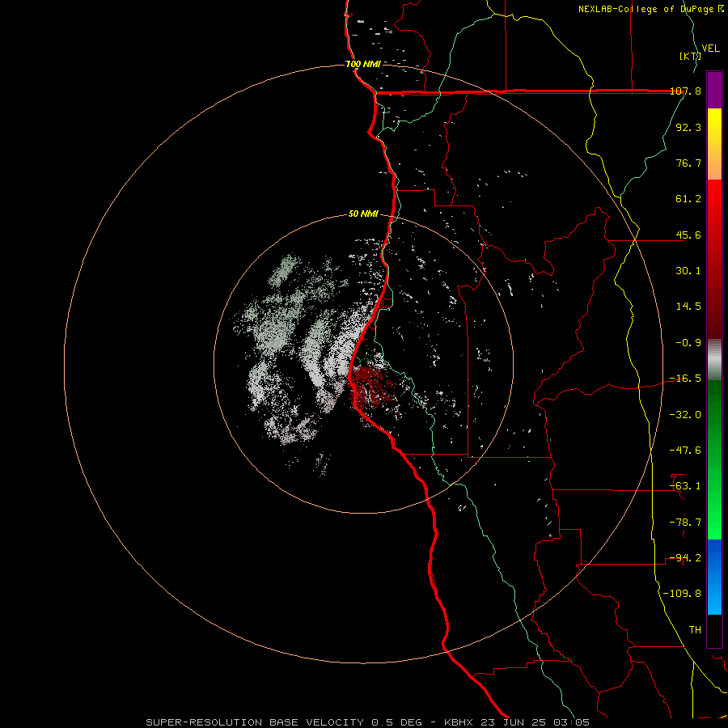The image size is (728, 728).
Task: Click the -16.5 scale value
Action: tap(686, 379)
